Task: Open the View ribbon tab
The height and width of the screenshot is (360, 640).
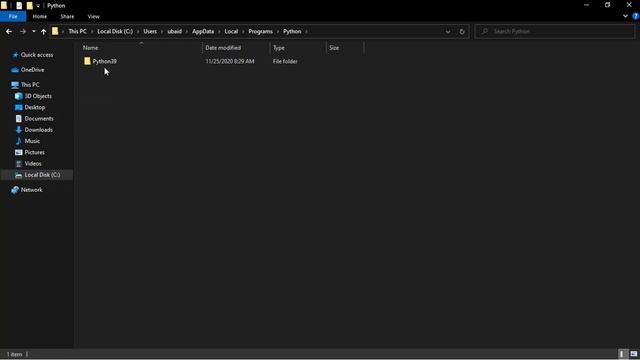Action: click(93, 16)
